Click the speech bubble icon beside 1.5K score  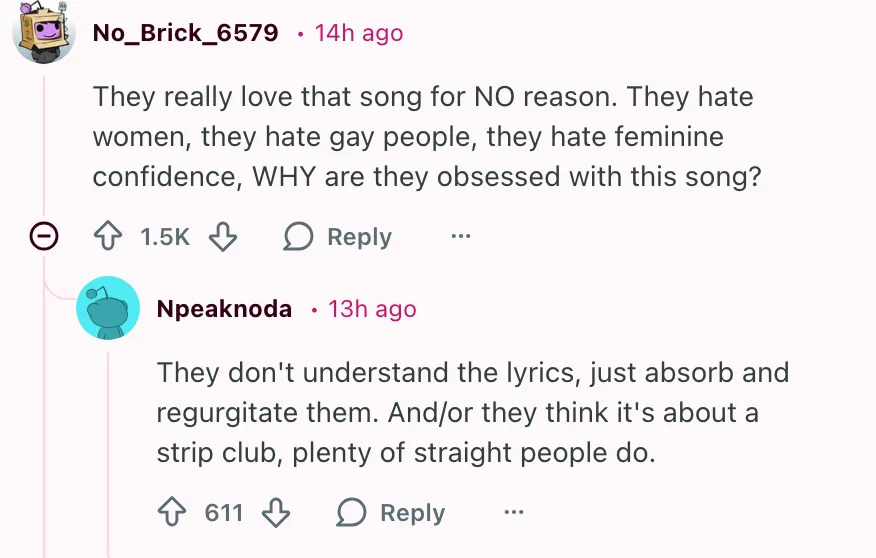click(298, 237)
